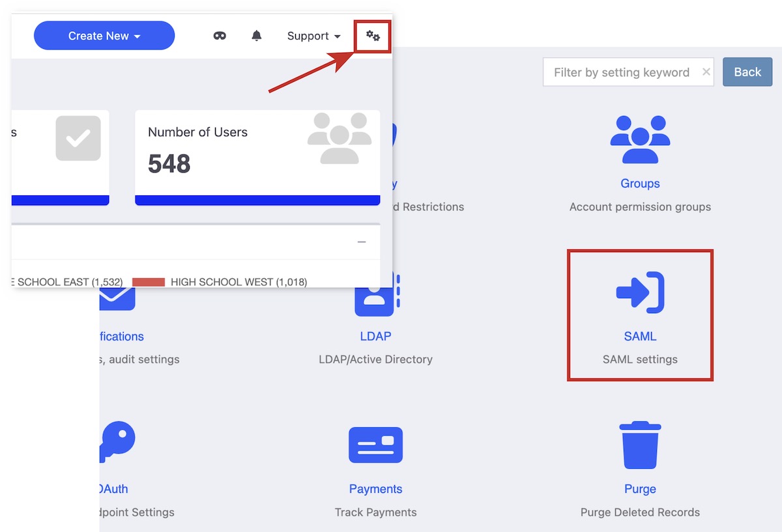Click the Payments link text
The height and width of the screenshot is (532, 782).
tap(375, 489)
